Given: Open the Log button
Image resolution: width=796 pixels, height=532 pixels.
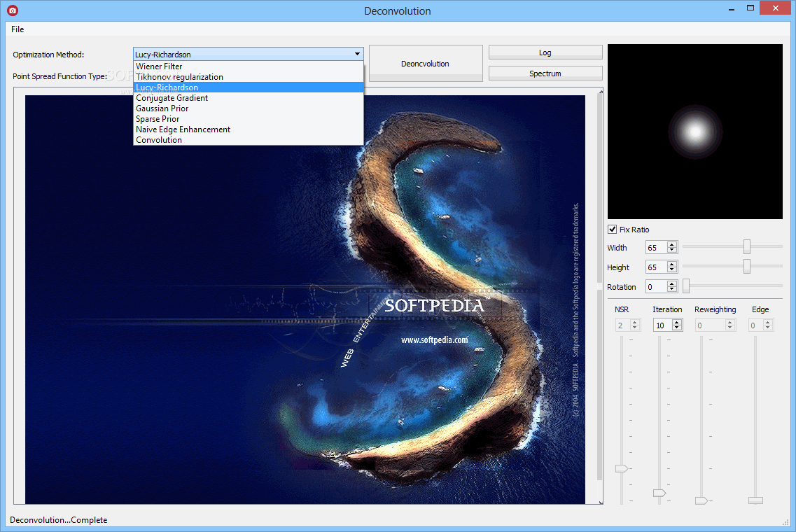Looking at the screenshot, I should (x=545, y=52).
